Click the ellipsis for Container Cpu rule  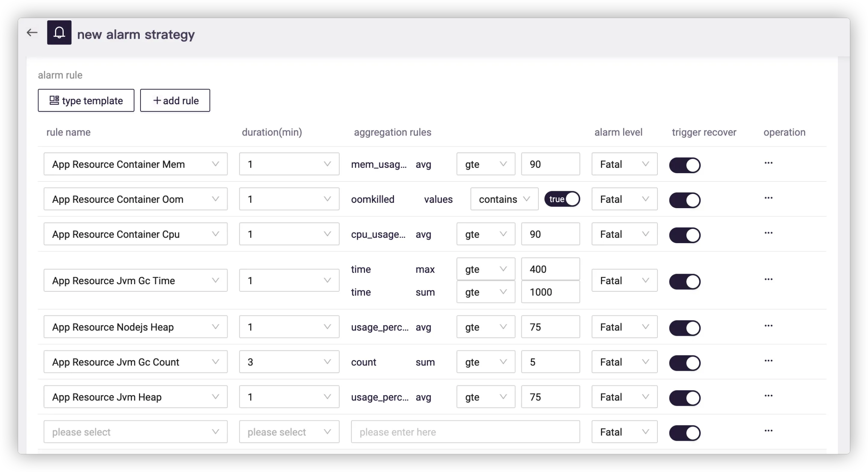(x=768, y=233)
